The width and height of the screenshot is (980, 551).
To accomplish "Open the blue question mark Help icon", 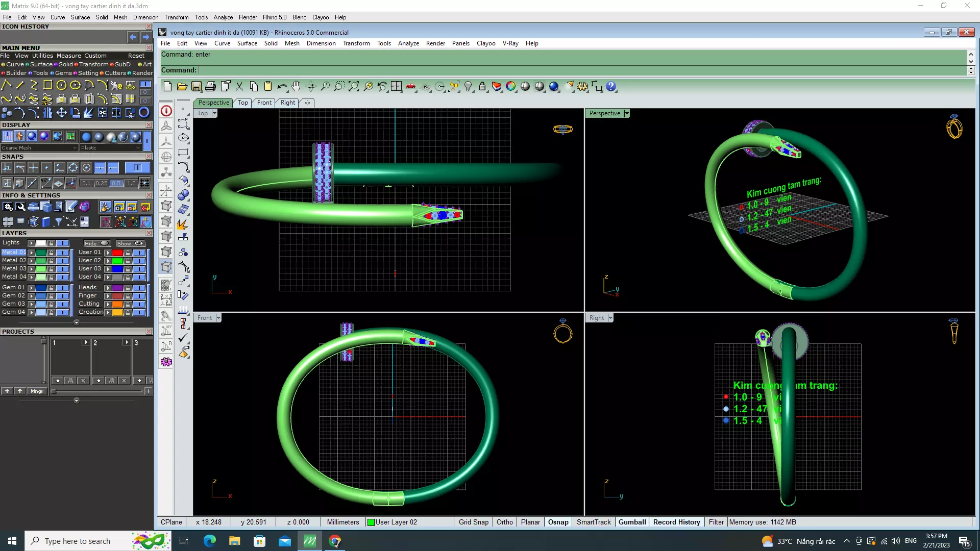I will (611, 87).
